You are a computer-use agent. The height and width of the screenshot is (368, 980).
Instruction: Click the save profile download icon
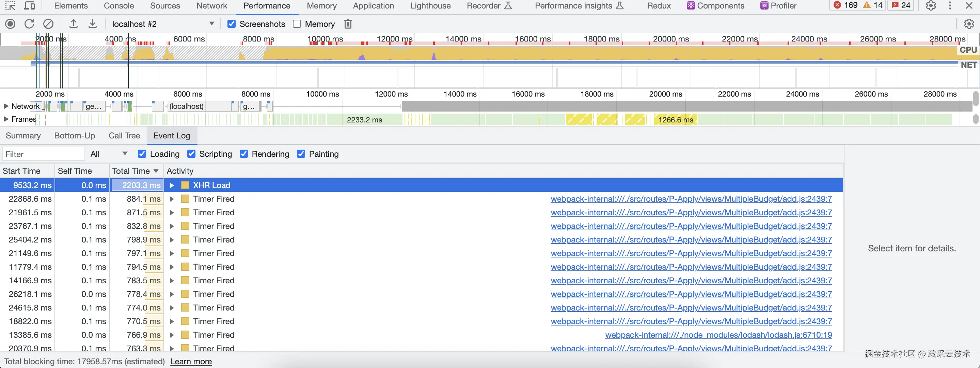[92, 24]
